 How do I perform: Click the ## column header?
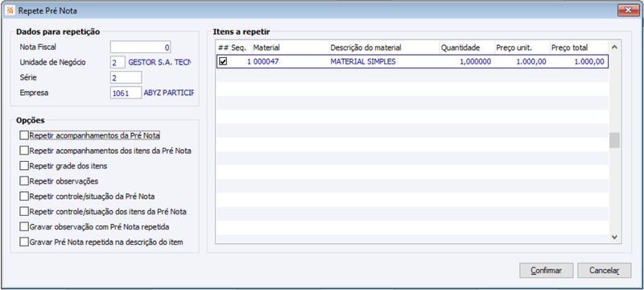[223, 48]
